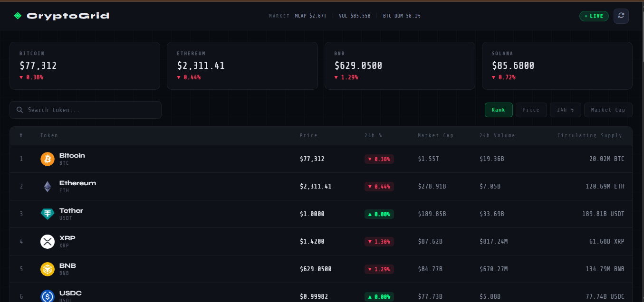Image resolution: width=644 pixels, height=302 pixels.
Task: Click Tether's green 0.00% change badge
Action: point(379,214)
